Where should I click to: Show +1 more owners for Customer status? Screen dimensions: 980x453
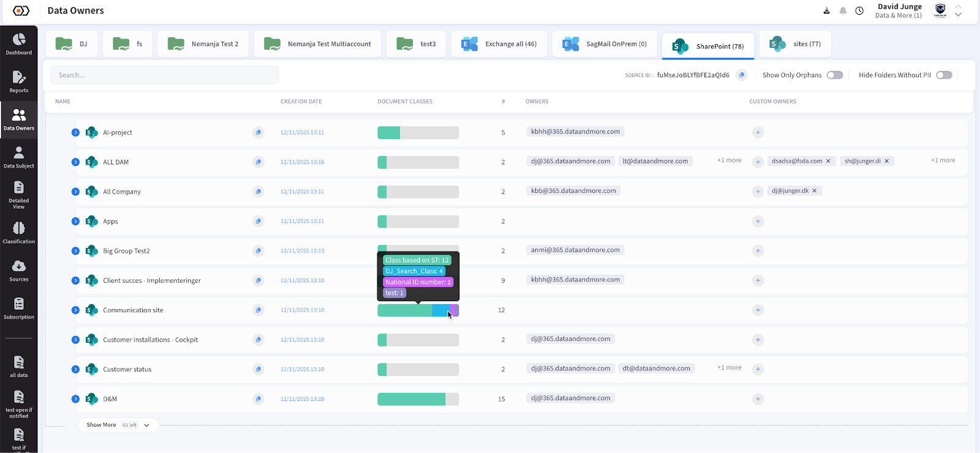[x=729, y=368]
